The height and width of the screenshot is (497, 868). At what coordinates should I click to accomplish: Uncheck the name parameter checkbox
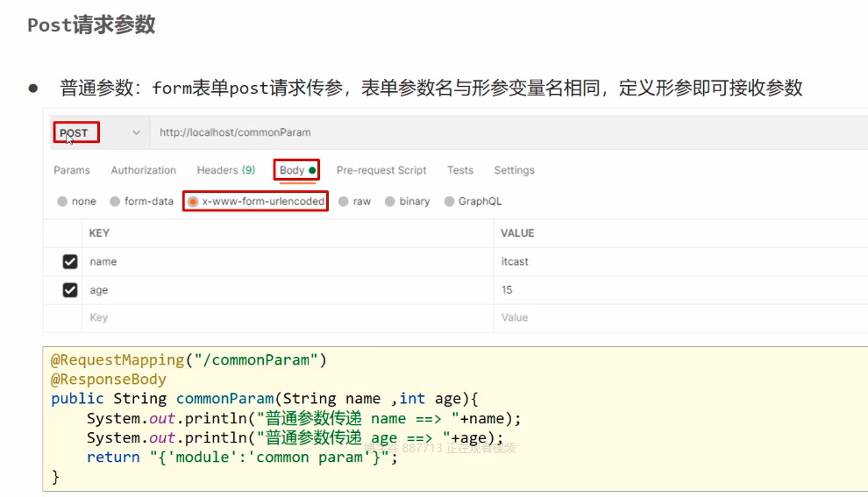pyautogui.click(x=70, y=262)
